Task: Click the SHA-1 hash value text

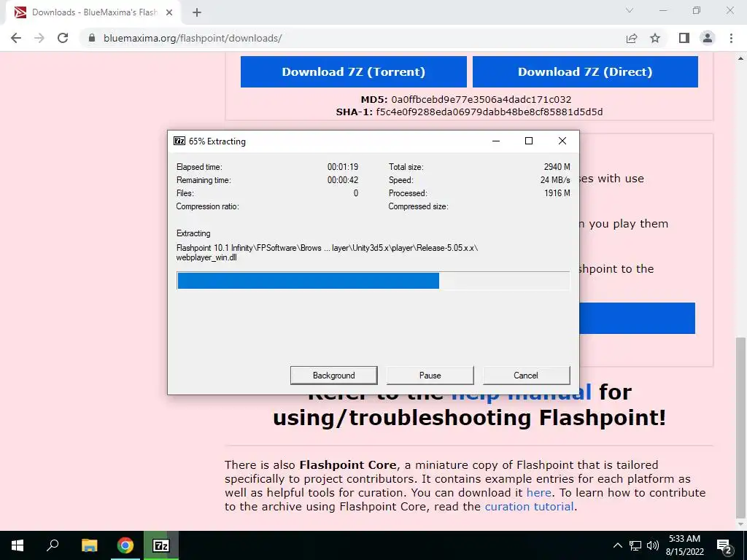Action: click(489, 112)
